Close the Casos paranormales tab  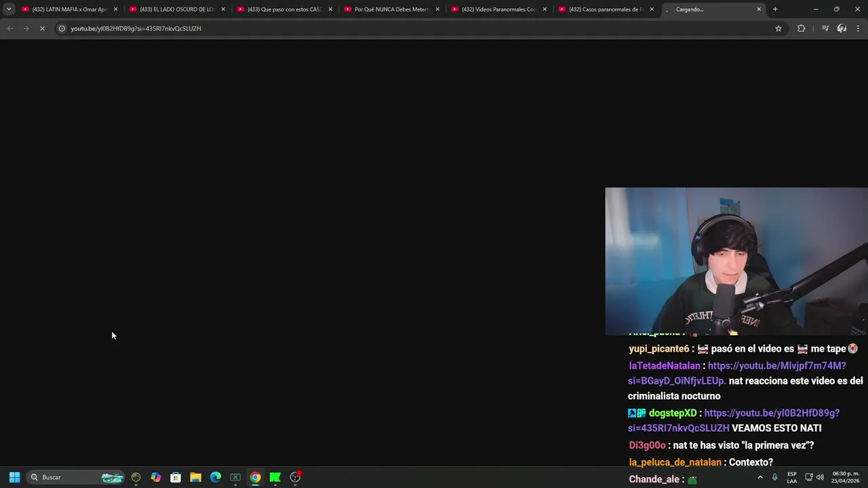coord(652,9)
